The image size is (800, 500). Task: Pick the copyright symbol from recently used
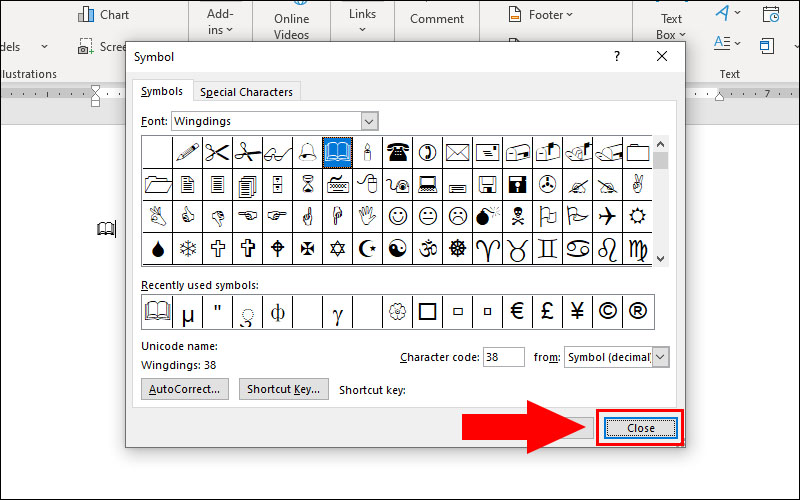click(607, 312)
